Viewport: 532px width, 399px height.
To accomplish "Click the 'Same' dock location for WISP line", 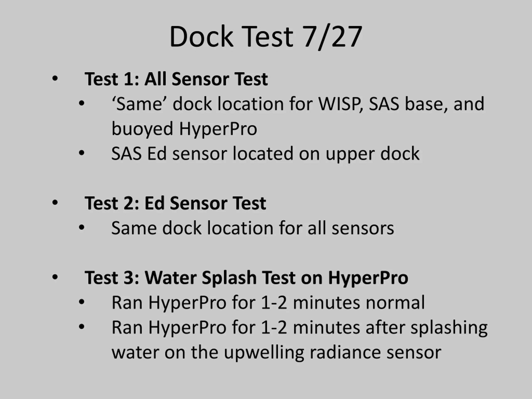I will click(x=298, y=104).
